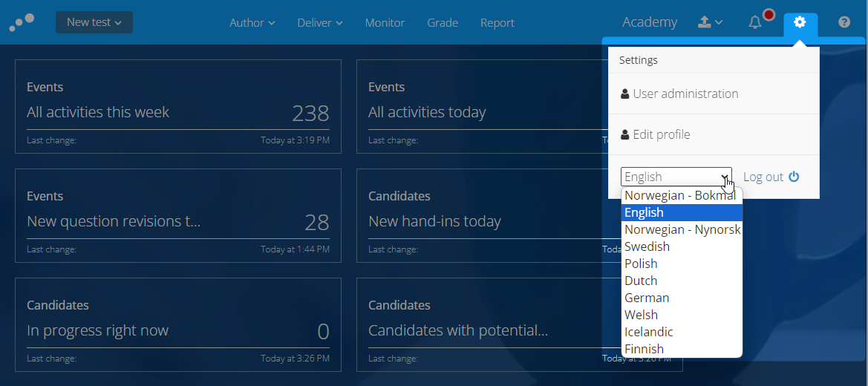
Task: Expand the Author menu
Action: [252, 23]
